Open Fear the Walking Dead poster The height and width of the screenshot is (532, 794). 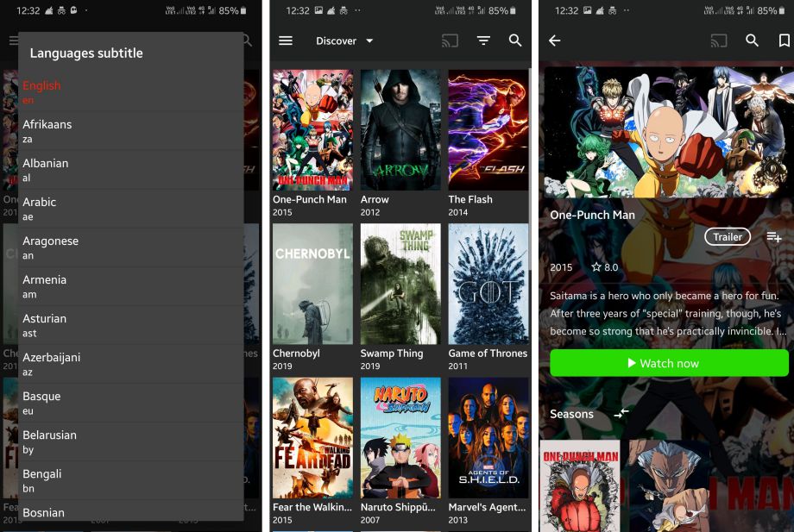tap(312, 438)
